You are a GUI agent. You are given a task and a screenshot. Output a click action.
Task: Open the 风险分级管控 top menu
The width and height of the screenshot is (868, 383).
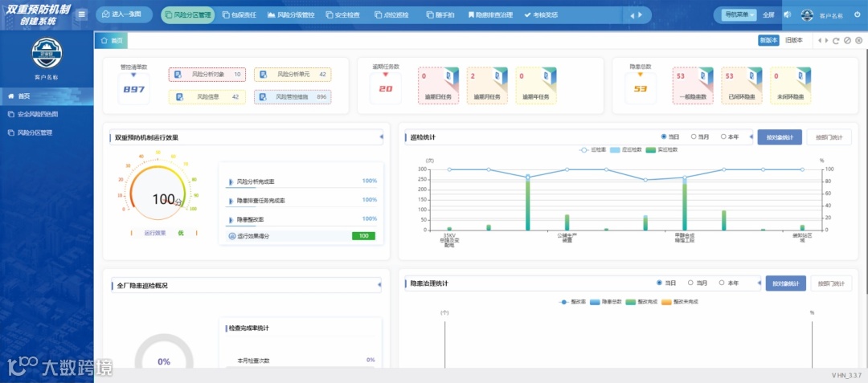tap(291, 15)
